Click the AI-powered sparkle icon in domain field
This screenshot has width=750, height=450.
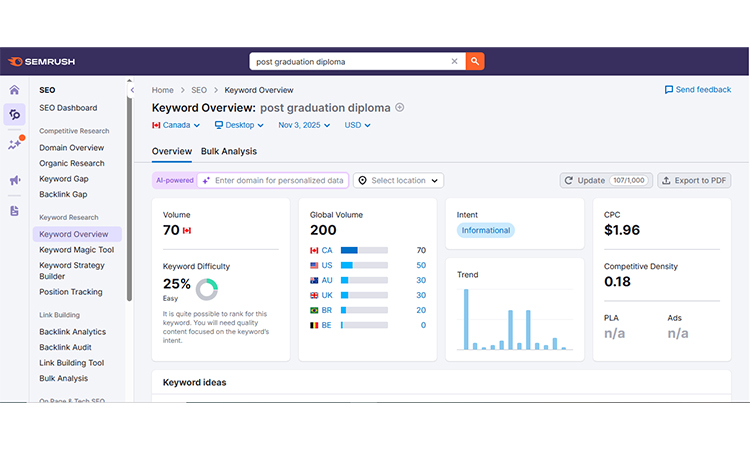(x=206, y=180)
